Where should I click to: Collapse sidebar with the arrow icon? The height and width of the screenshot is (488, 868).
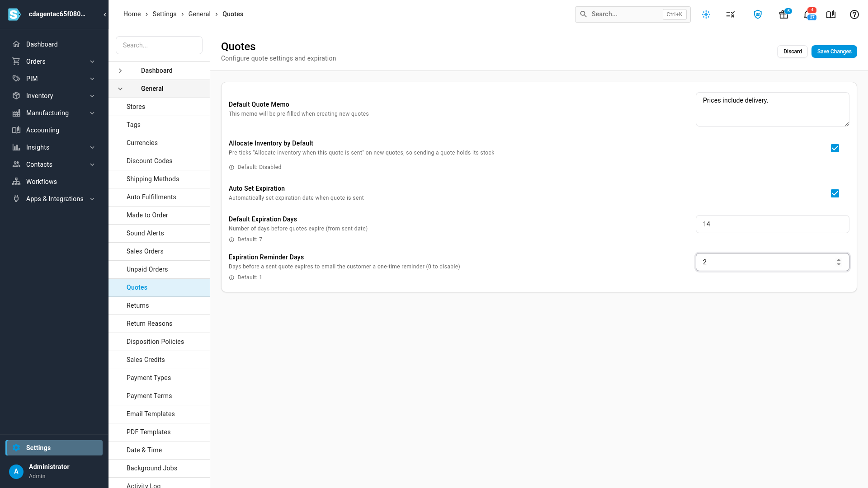click(x=105, y=14)
